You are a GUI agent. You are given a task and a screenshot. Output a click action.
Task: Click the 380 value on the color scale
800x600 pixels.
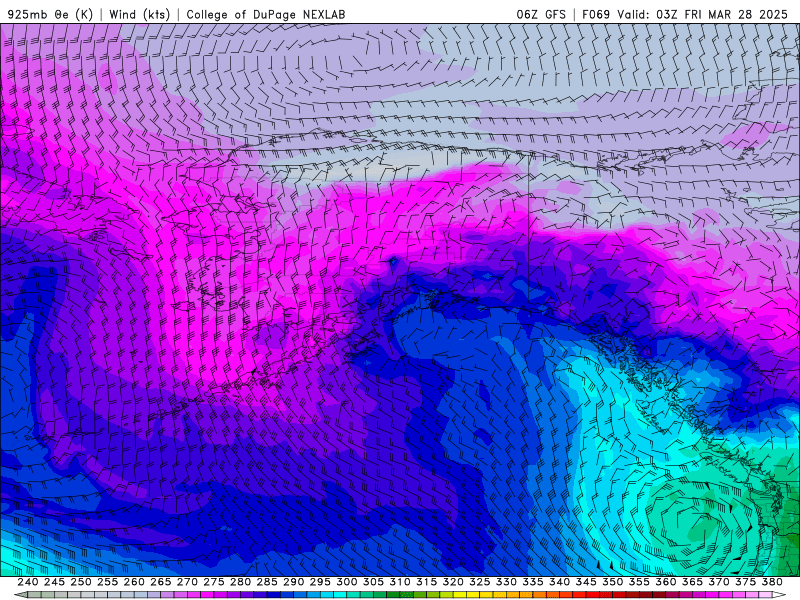[x=771, y=582]
